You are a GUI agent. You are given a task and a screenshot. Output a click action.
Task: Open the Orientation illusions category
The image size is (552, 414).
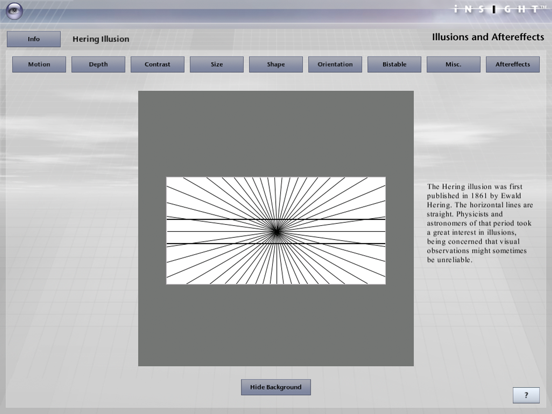[335, 64]
